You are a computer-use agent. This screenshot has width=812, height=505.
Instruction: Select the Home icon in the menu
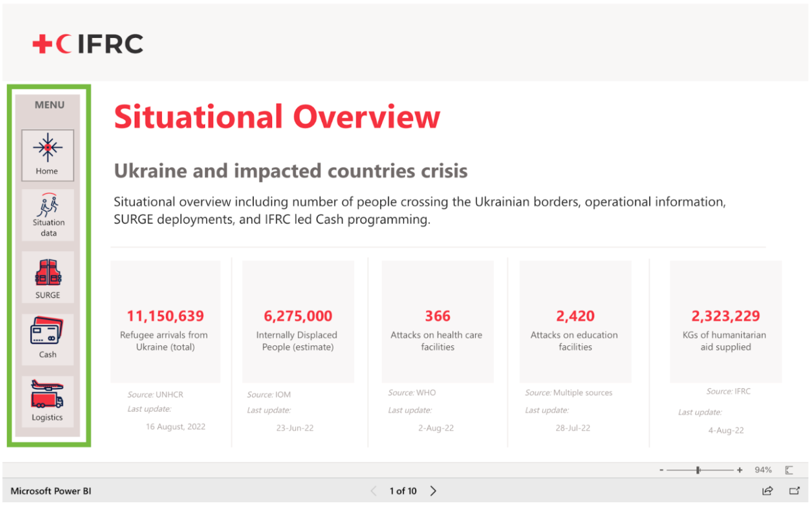(48, 147)
